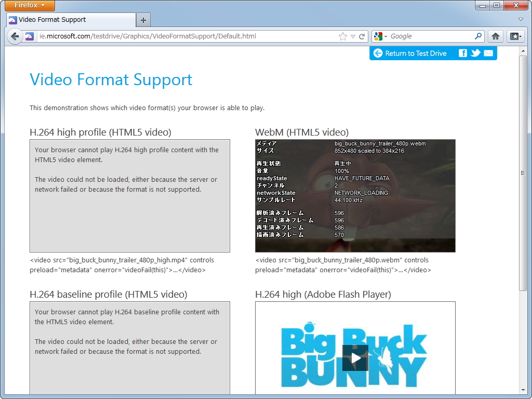Image resolution: width=532 pixels, height=399 pixels.
Task: Click the Google search engine icon
Action: [378, 36]
